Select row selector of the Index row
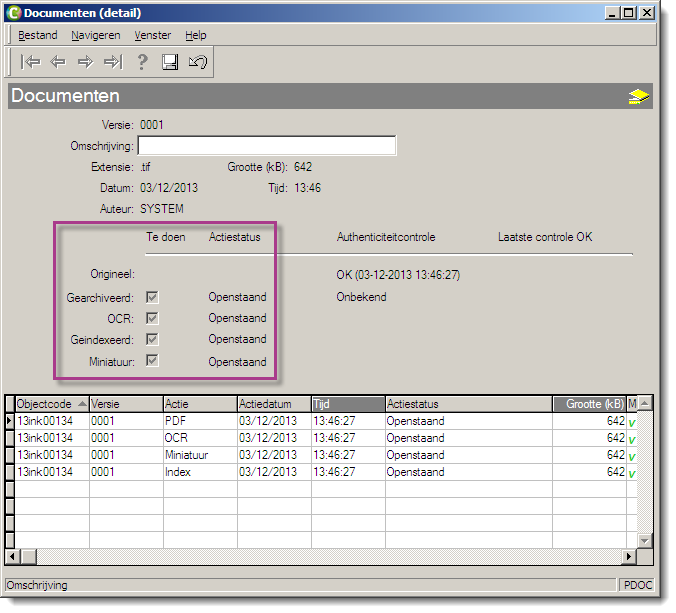The image size is (676, 613). pos(9,472)
